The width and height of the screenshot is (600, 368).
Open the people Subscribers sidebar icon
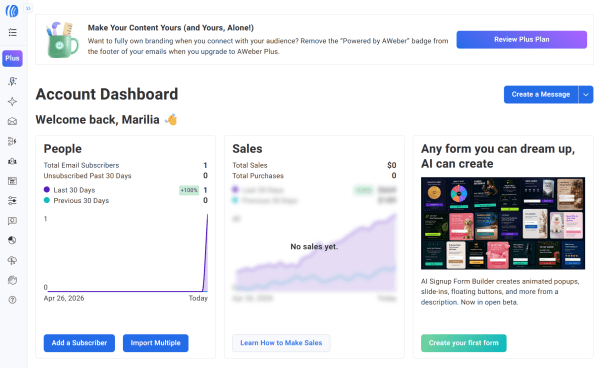point(12,161)
